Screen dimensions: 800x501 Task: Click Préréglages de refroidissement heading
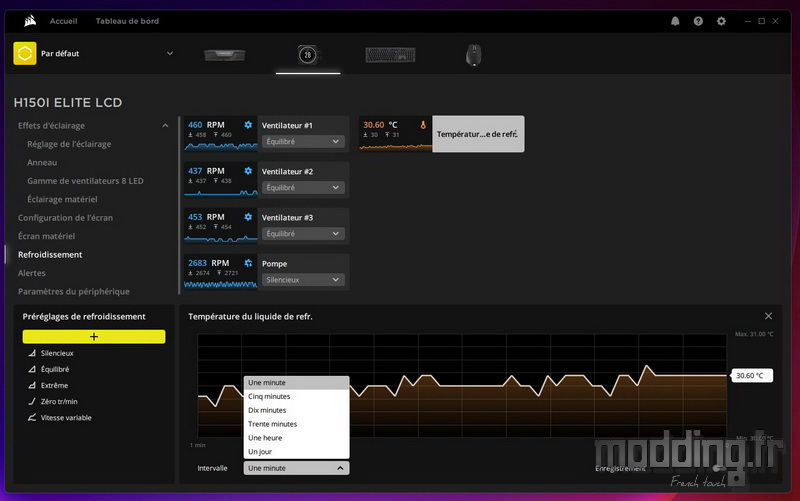pos(84,316)
